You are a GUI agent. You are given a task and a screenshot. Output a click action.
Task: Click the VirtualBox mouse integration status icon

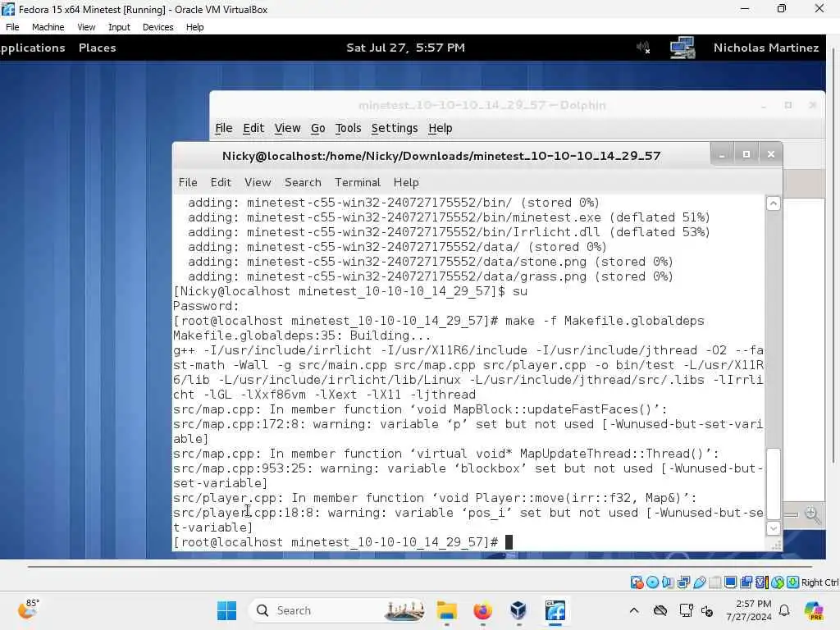coord(778,582)
